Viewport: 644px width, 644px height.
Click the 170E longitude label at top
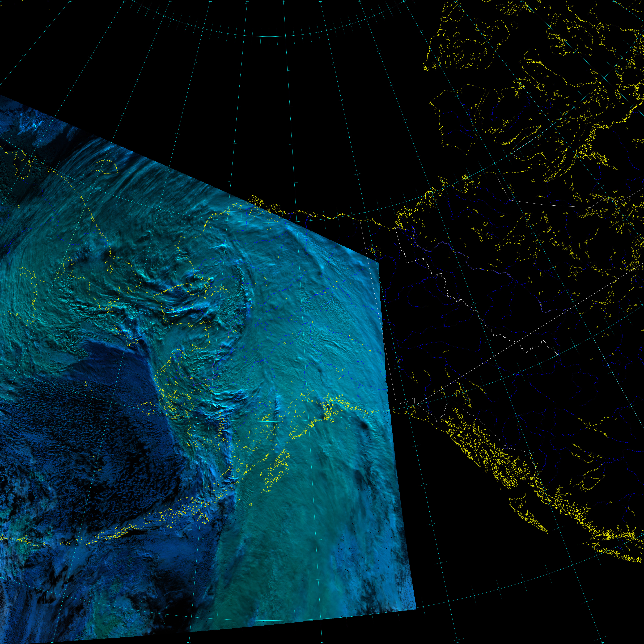(125, 1)
